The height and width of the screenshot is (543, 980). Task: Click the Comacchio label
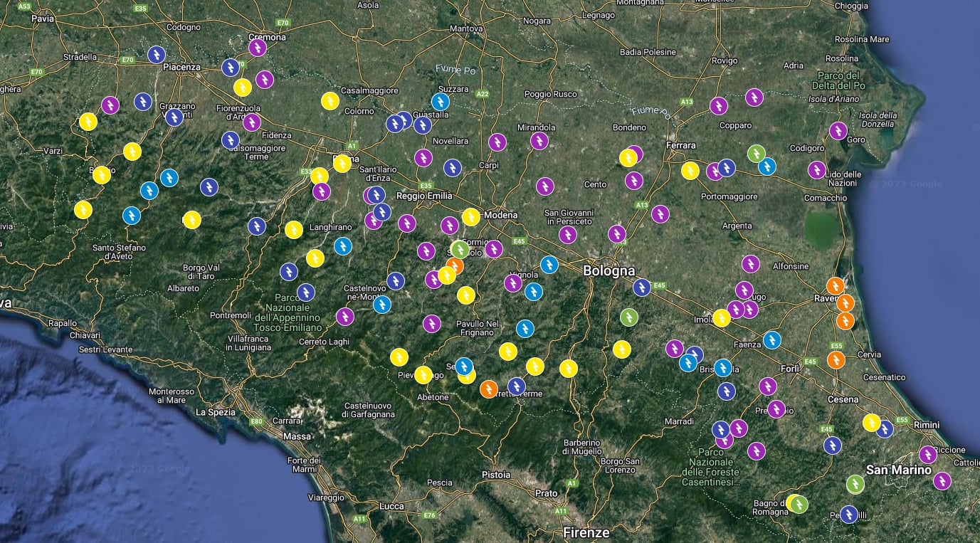pyautogui.click(x=826, y=198)
